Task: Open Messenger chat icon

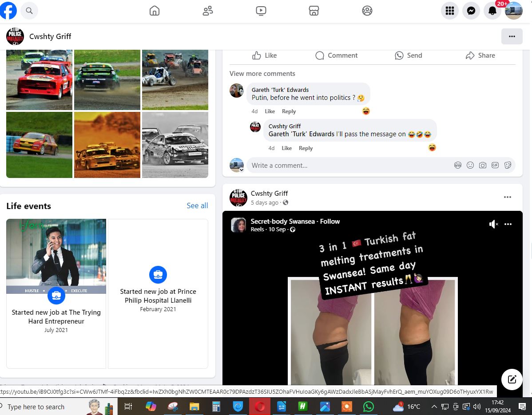Action: pos(471,11)
